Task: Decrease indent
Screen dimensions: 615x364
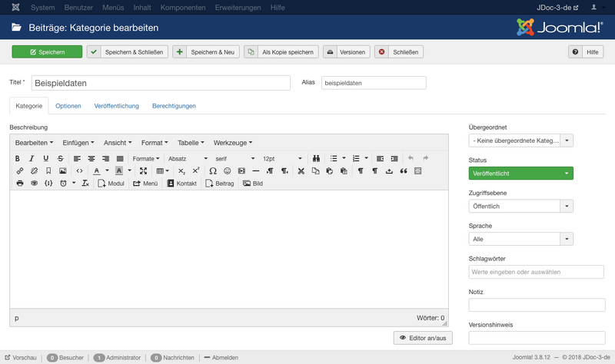Action: [380, 158]
